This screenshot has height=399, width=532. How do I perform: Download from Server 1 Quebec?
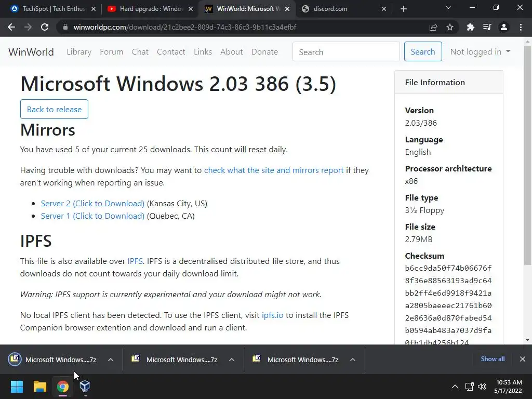(92, 216)
